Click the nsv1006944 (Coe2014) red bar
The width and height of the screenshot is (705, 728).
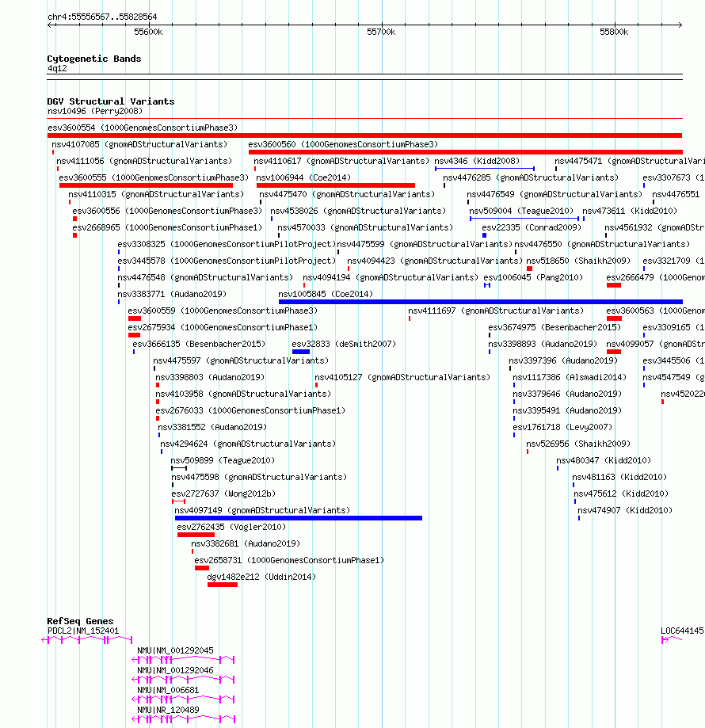336,185
